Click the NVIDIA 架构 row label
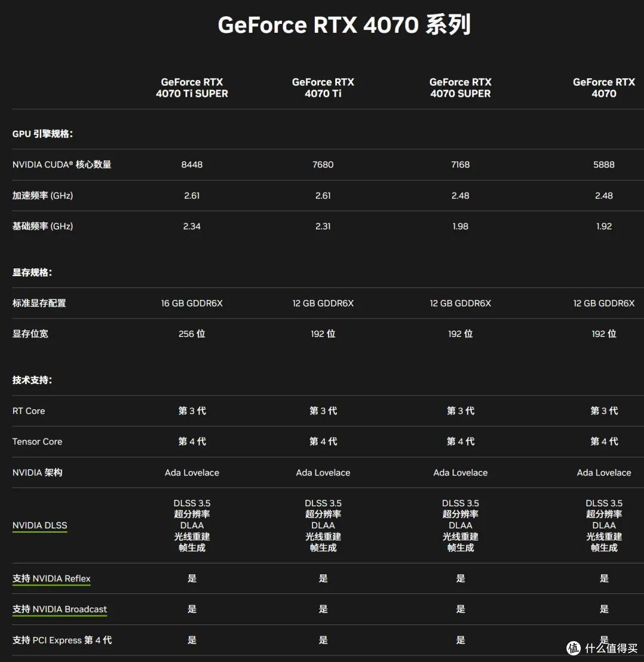The image size is (644, 662). pos(37,472)
